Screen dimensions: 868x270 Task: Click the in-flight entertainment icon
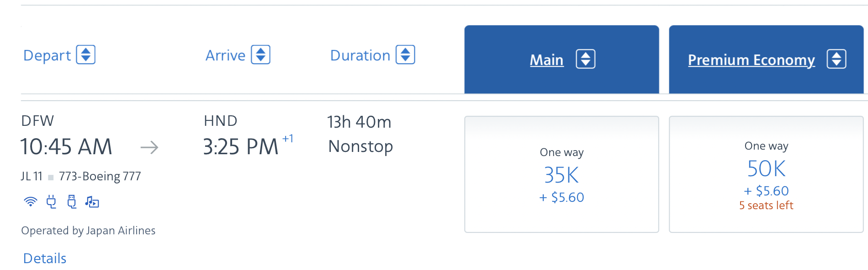tap(92, 201)
